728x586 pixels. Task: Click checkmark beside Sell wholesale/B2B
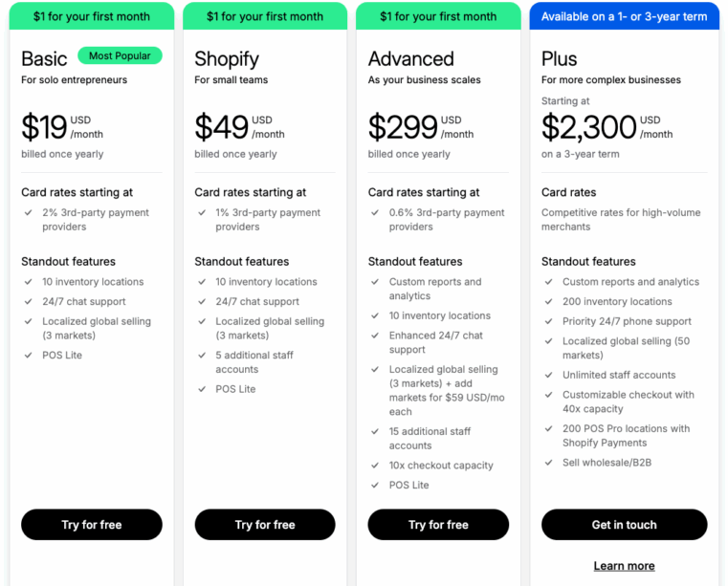click(549, 463)
